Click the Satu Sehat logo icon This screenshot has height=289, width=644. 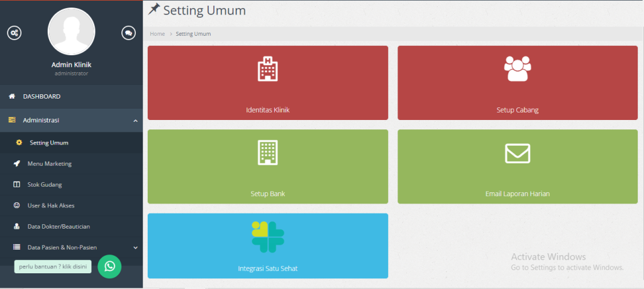point(268,237)
